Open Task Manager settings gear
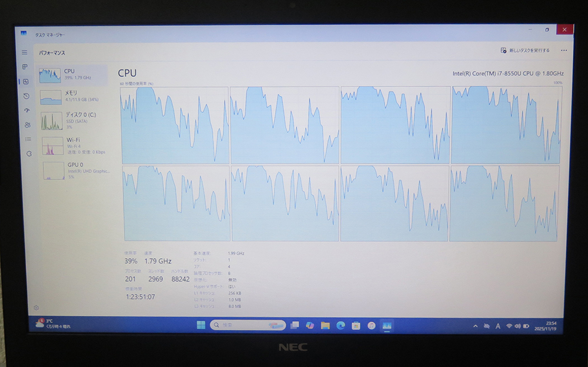Viewport: 588px width, 367px height. (x=36, y=308)
